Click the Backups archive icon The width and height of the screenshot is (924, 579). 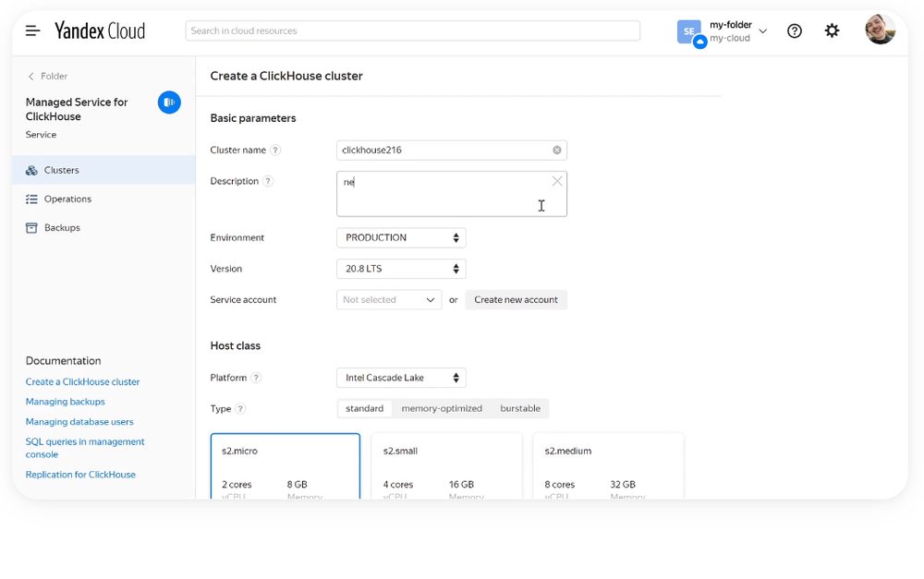pos(31,228)
